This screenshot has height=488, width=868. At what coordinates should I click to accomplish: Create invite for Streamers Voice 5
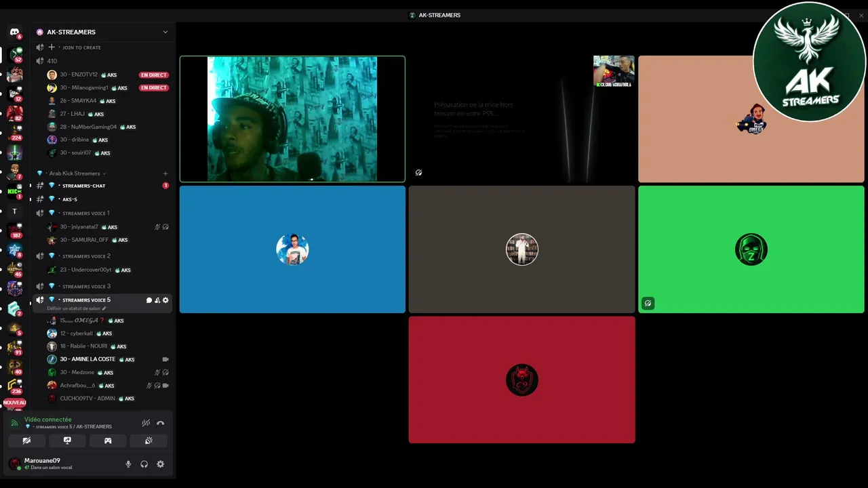[157, 300]
